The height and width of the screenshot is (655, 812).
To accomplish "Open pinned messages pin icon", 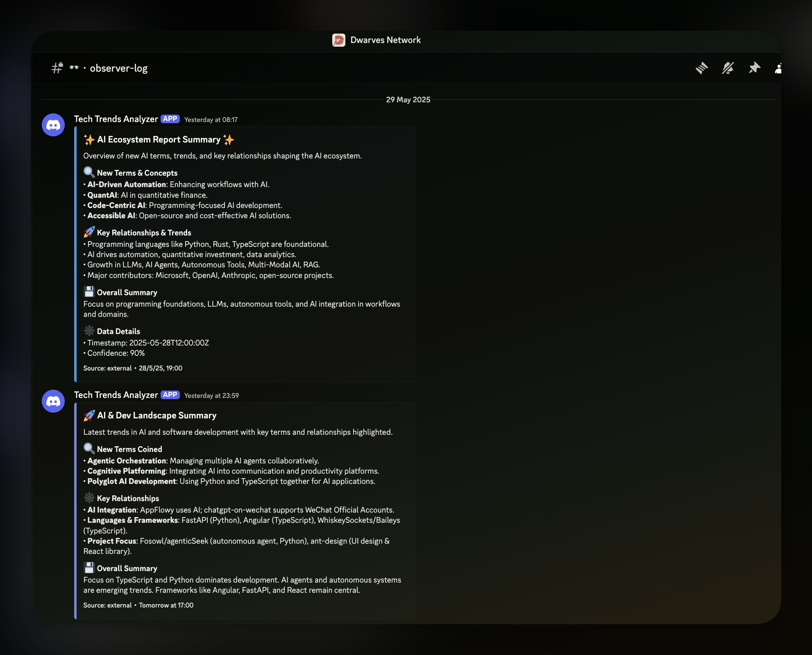I will tap(754, 68).
